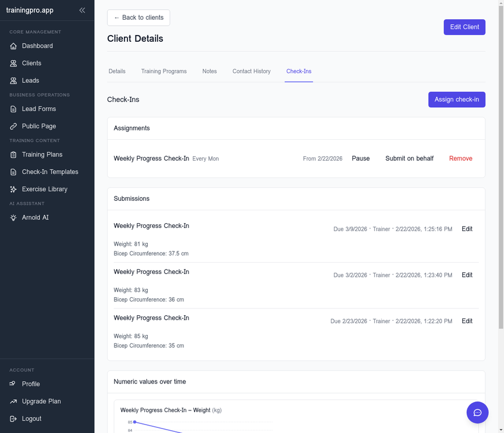Pause the Weekly Progress Check-In assignment
The width and height of the screenshot is (504, 433).
coord(360,158)
